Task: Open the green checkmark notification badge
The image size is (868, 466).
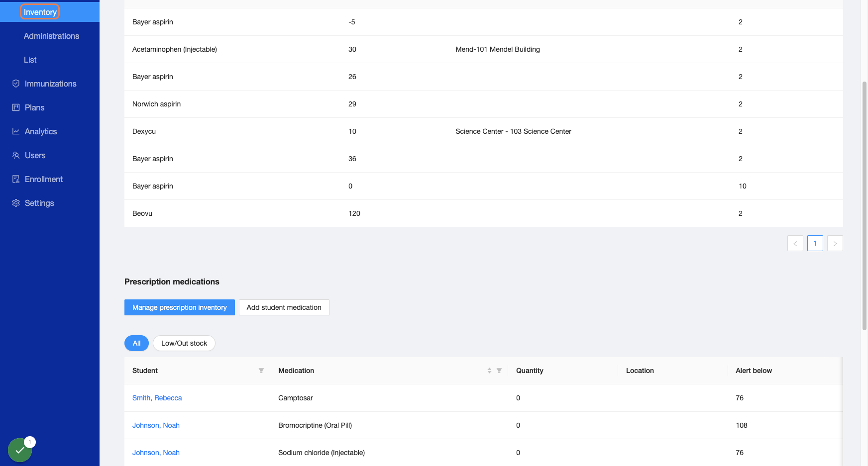Action: pos(20,450)
